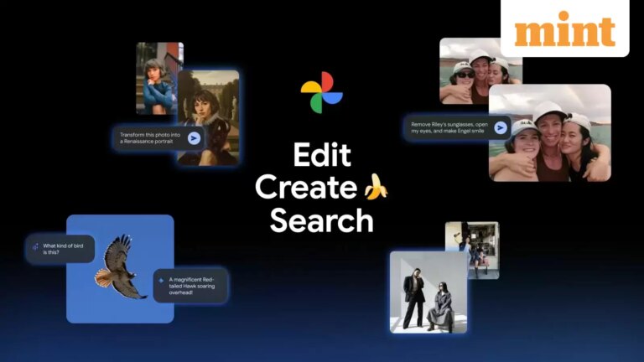Click the Google Photos pinwheel logo
This screenshot has height=362, width=644.
pos(322,92)
